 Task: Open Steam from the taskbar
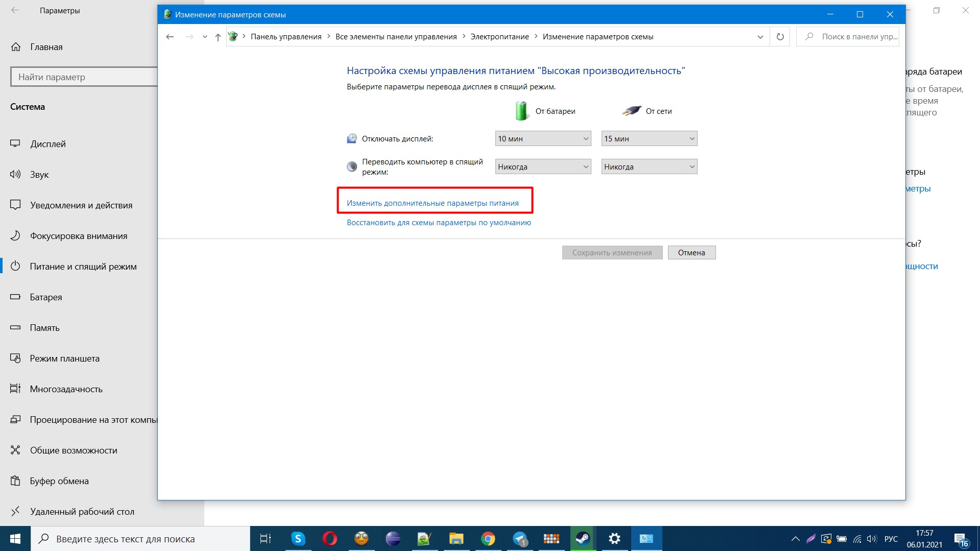[582, 539]
